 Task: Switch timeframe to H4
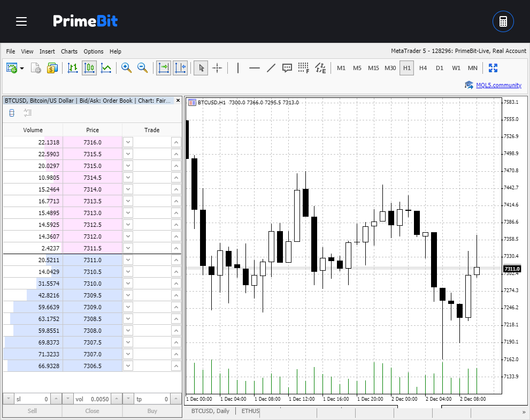tap(423, 68)
